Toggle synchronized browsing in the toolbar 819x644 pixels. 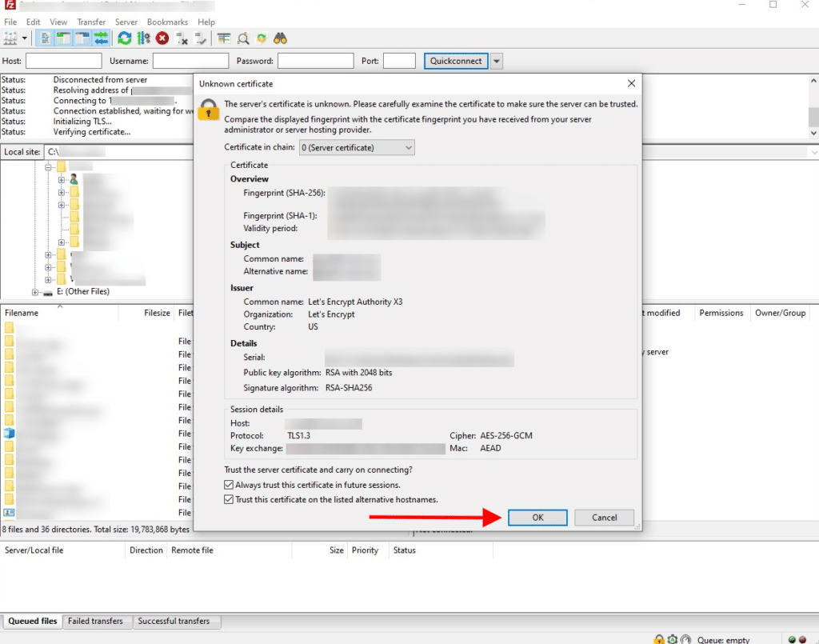pyautogui.click(x=260, y=38)
